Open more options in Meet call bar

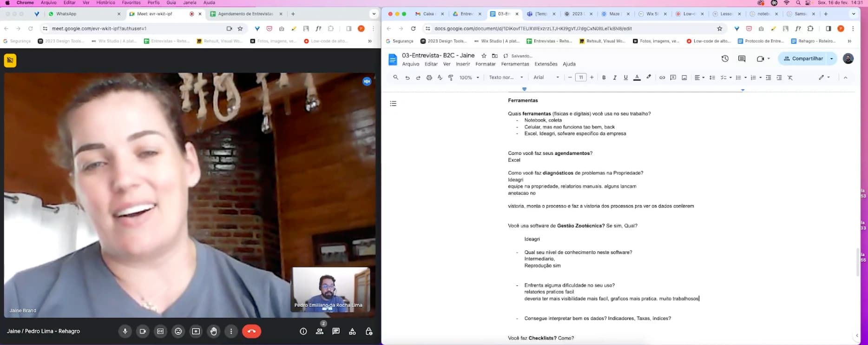point(231,331)
